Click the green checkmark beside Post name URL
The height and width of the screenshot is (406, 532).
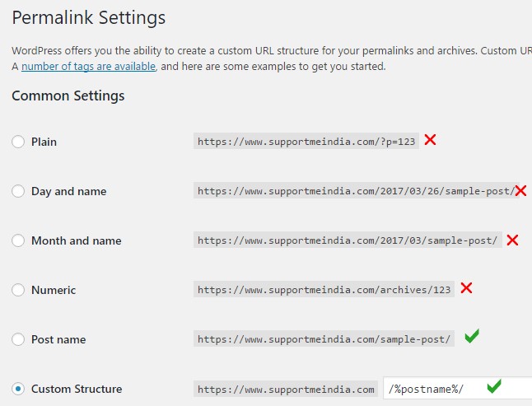[x=472, y=336]
